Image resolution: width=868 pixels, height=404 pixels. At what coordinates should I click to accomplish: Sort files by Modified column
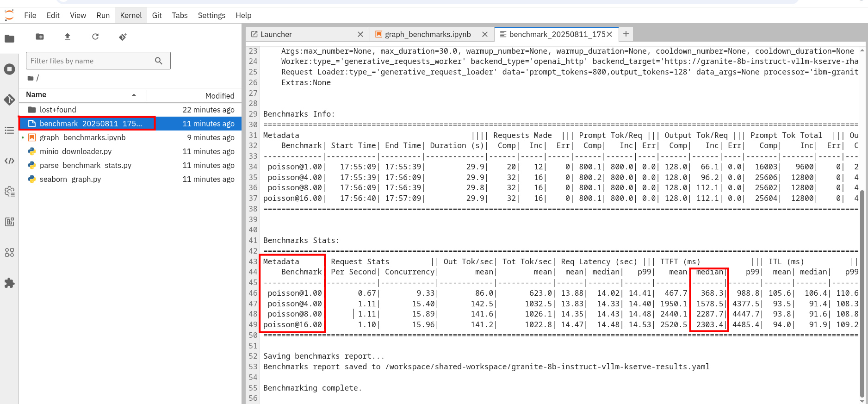coord(219,96)
